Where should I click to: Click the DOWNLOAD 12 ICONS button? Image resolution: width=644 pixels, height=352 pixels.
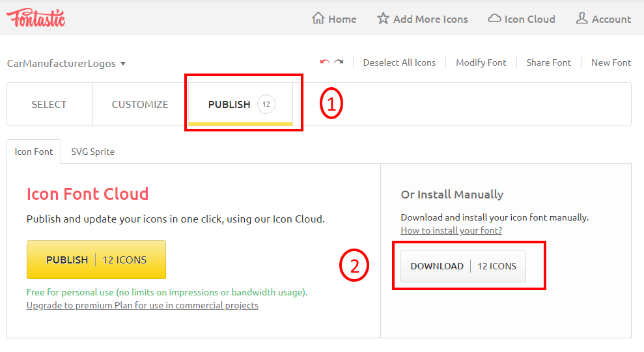click(463, 266)
